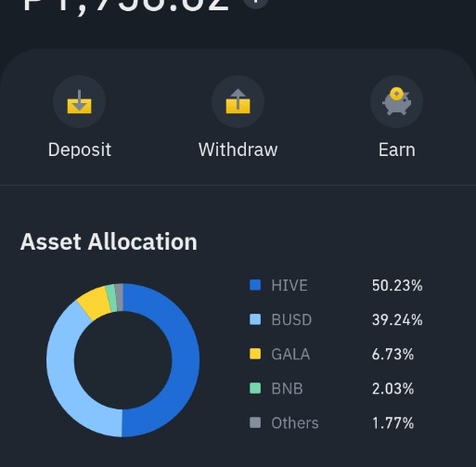This screenshot has width=476, height=467.
Task: Select the BUSD light blue swatch
Action: click(x=255, y=319)
